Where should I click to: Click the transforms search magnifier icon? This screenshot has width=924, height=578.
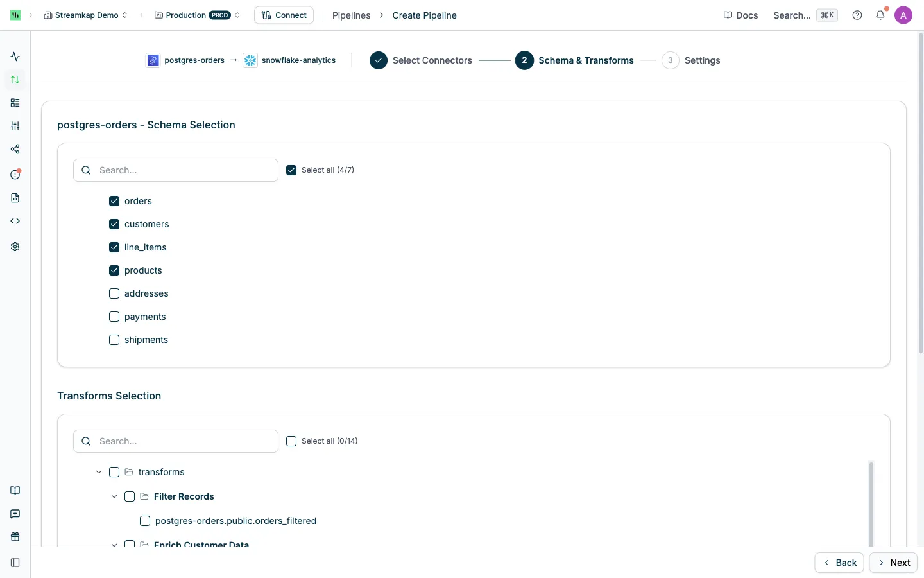(x=86, y=441)
